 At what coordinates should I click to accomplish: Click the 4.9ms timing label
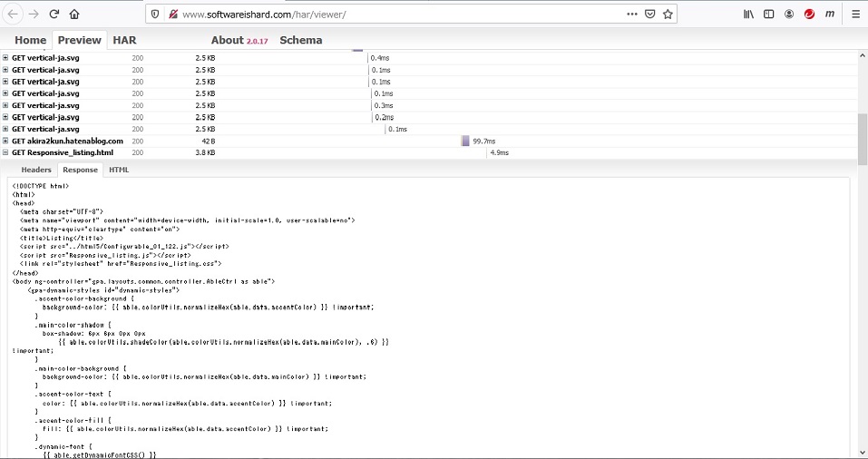pos(500,152)
